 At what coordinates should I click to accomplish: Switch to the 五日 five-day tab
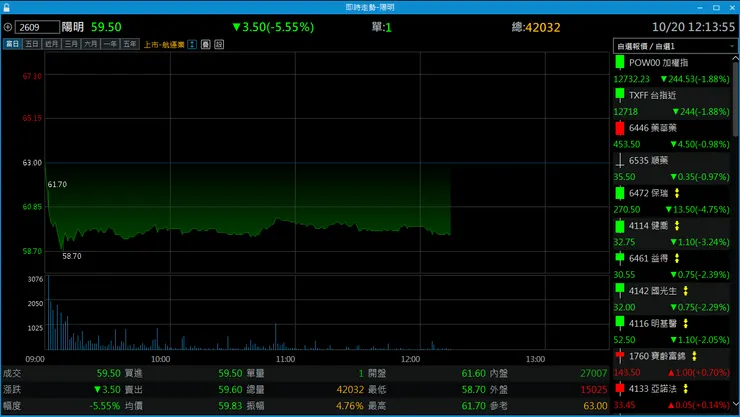coord(32,44)
